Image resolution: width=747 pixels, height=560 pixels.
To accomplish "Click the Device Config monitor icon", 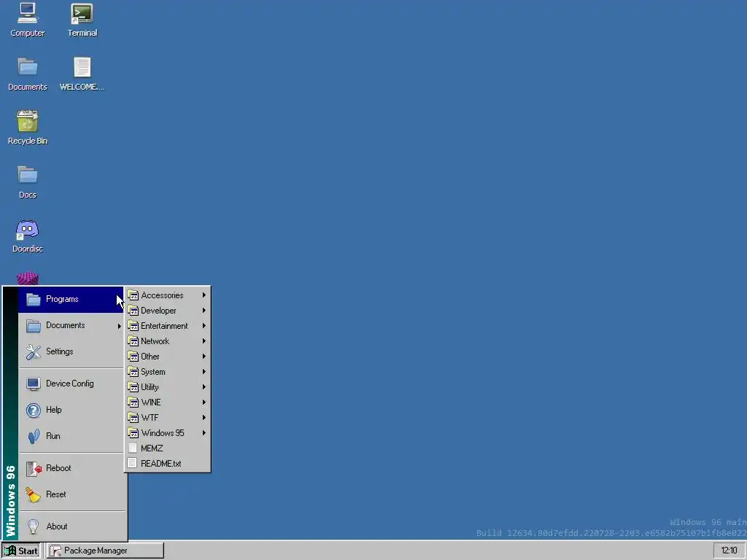I will (x=34, y=384).
